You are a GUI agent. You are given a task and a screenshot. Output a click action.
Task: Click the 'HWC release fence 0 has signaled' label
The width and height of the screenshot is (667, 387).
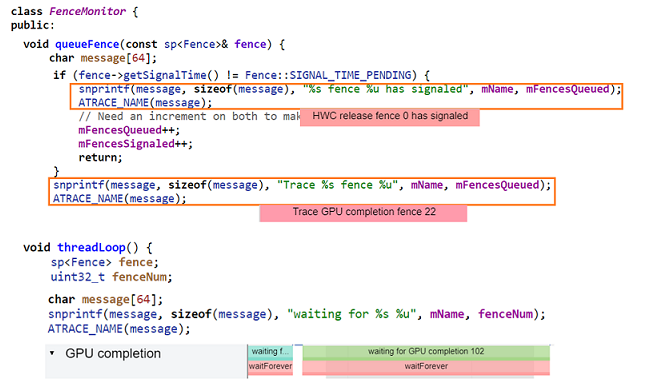[390, 116]
